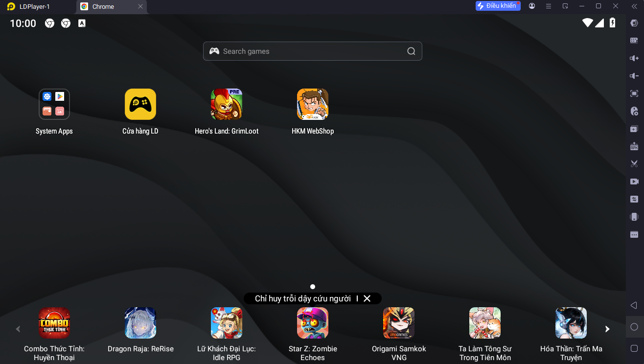
Task: Open the scissors screenshot tool
Action: coord(634,164)
